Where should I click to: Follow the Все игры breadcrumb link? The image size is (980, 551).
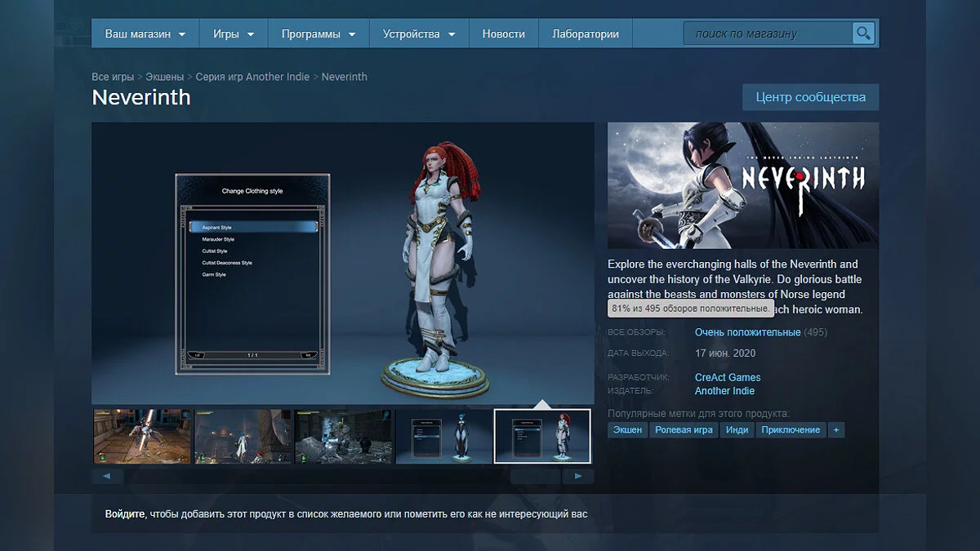pyautogui.click(x=113, y=77)
